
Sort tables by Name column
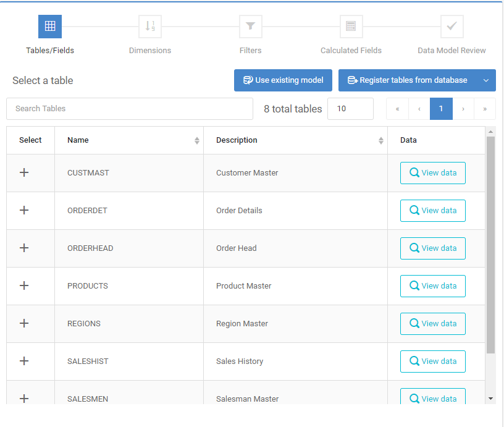tap(196, 140)
